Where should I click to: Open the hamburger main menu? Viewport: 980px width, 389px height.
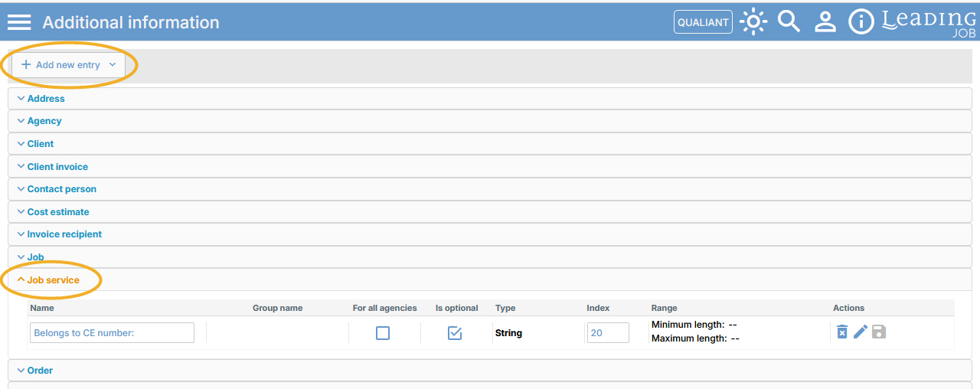click(19, 22)
